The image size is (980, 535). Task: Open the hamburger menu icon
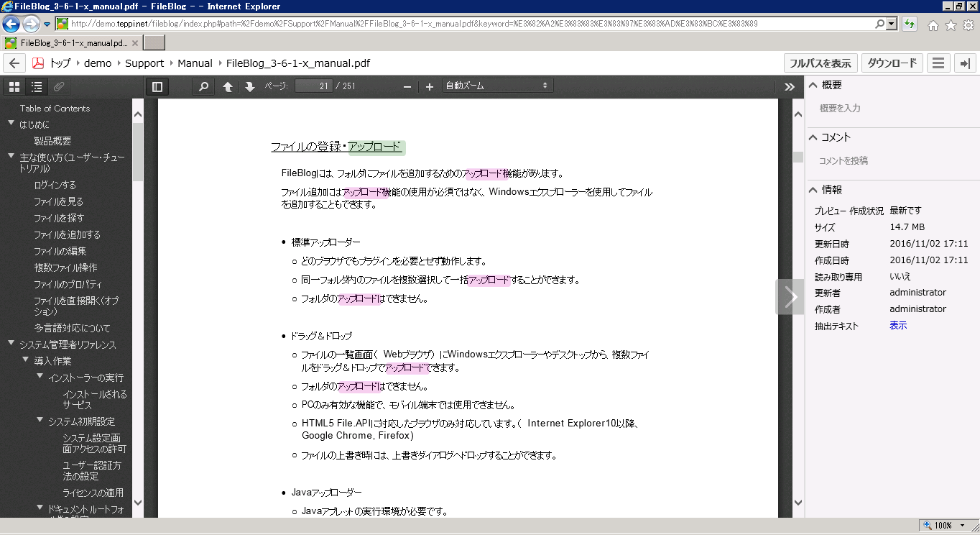pos(938,63)
